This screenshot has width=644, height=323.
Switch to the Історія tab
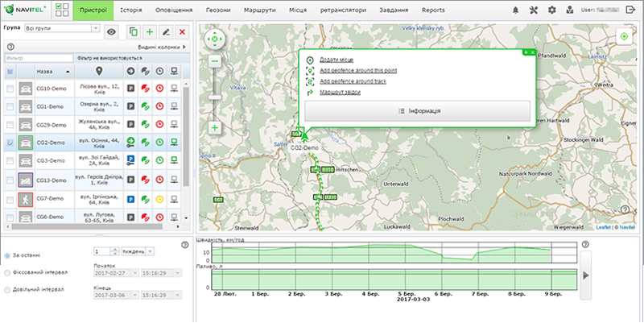(x=132, y=10)
